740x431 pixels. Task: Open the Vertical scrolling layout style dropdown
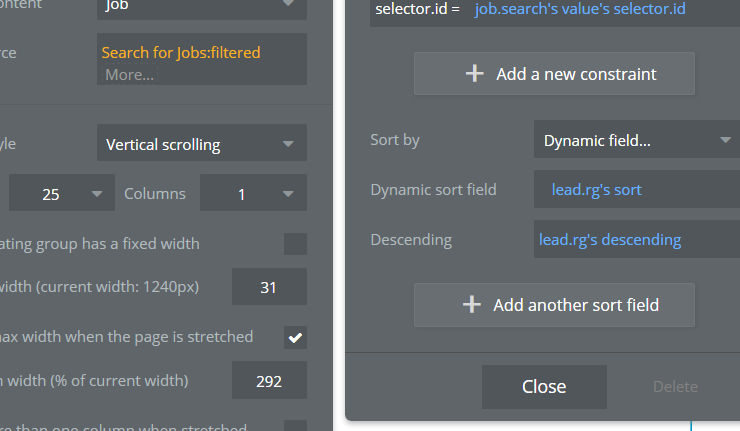pos(202,144)
